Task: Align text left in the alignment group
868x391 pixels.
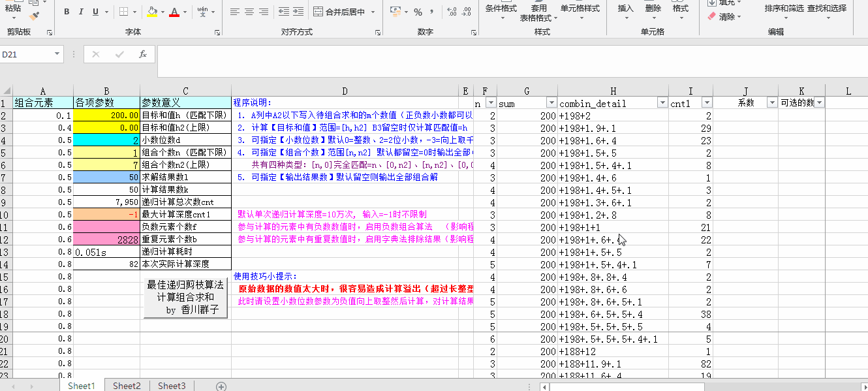Action: tap(234, 12)
